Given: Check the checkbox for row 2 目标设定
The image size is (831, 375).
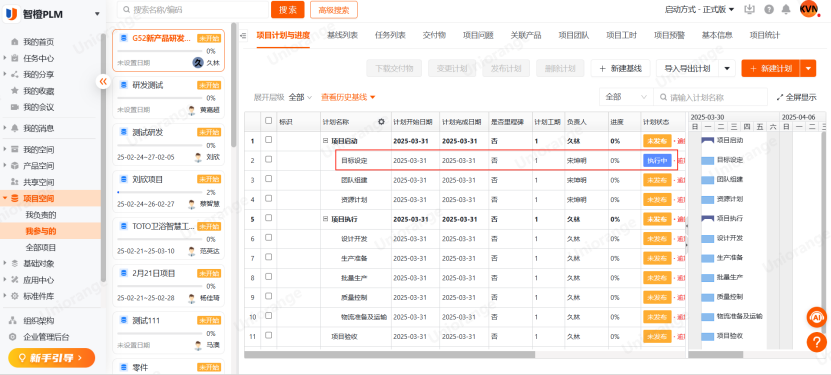Looking at the screenshot, I should click(x=269, y=159).
